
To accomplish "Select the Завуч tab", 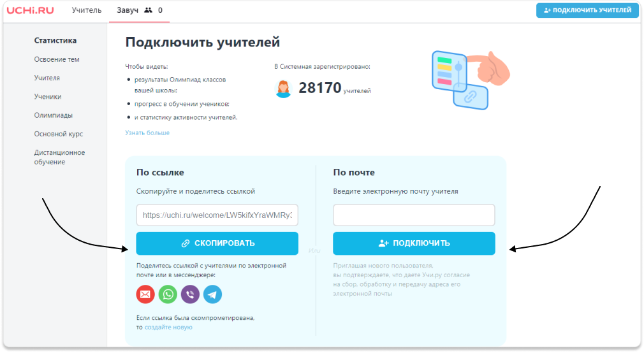I will [128, 10].
